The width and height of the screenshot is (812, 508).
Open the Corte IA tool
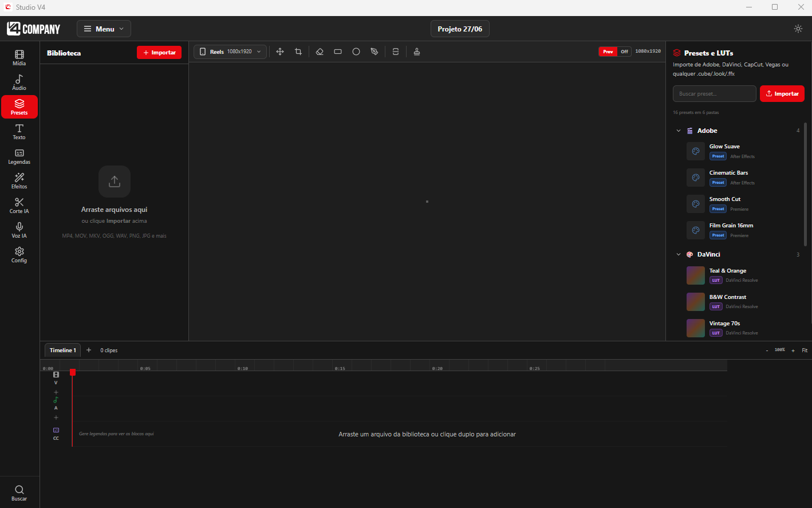pos(19,206)
